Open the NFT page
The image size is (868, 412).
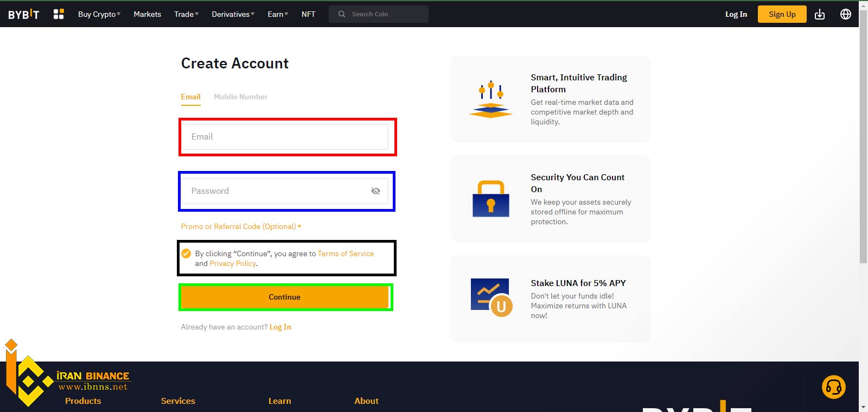coord(308,14)
